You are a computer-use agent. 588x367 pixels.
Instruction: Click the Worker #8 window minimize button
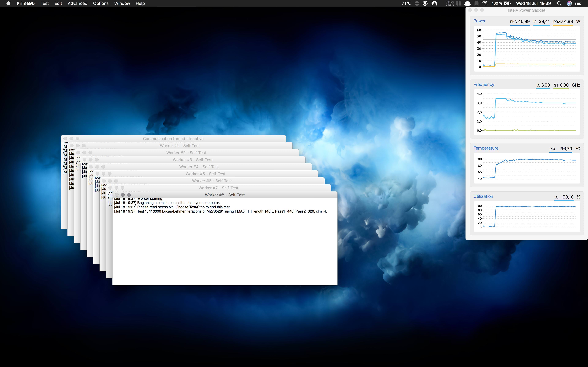coord(123,195)
